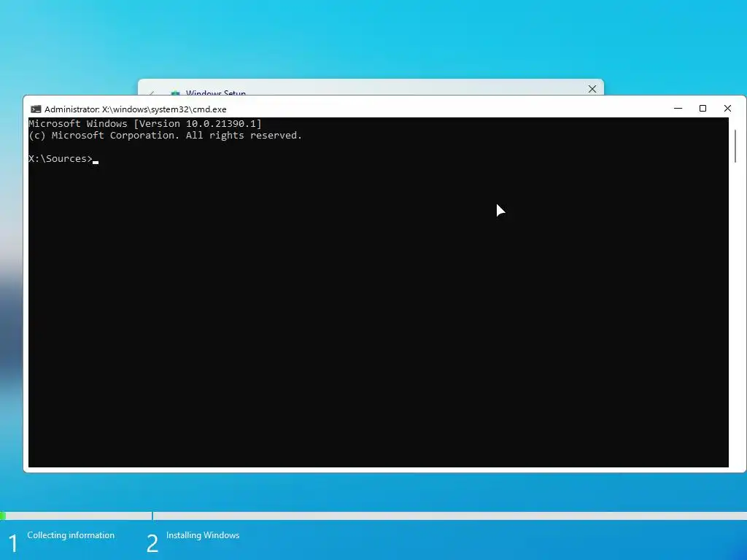Maximize the Administrator cmd.exe window
The width and height of the screenshot is (747, 560).
click(x=703, y=109)
